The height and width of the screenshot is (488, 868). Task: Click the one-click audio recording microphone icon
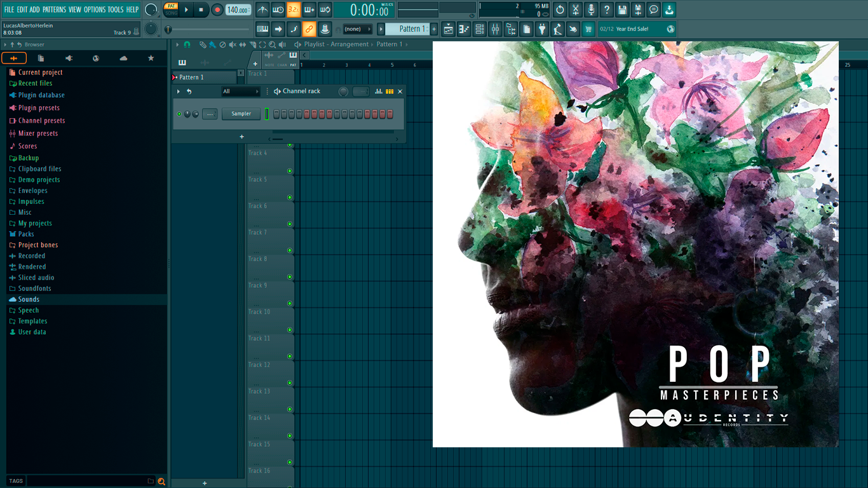(591, 10)
